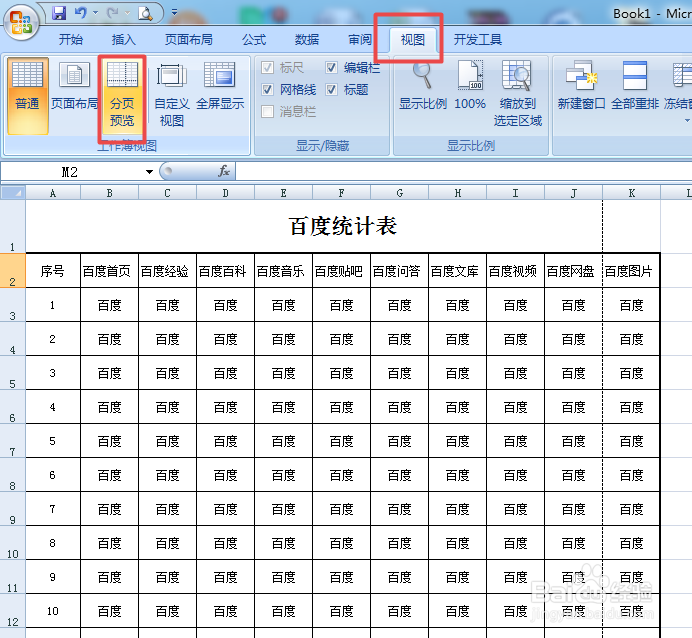
Task: Click the 百度经验 header cell
Action: [167, 270]
